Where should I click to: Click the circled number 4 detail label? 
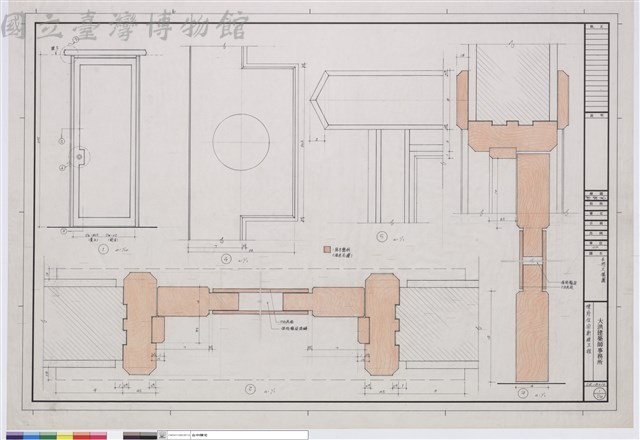tap(226, 258)
